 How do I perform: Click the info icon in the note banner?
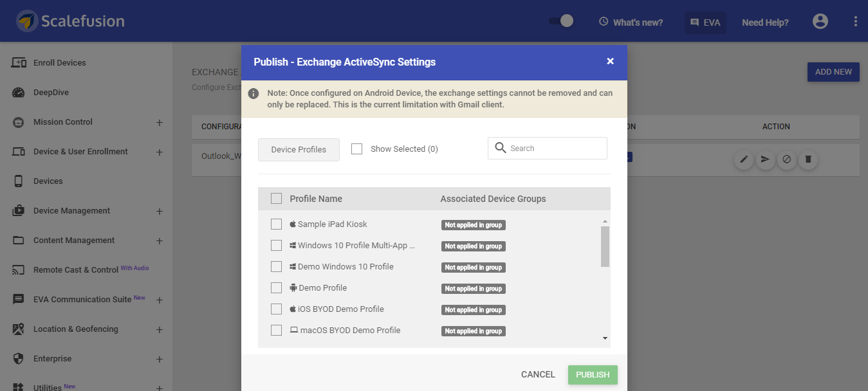point(254,93)
